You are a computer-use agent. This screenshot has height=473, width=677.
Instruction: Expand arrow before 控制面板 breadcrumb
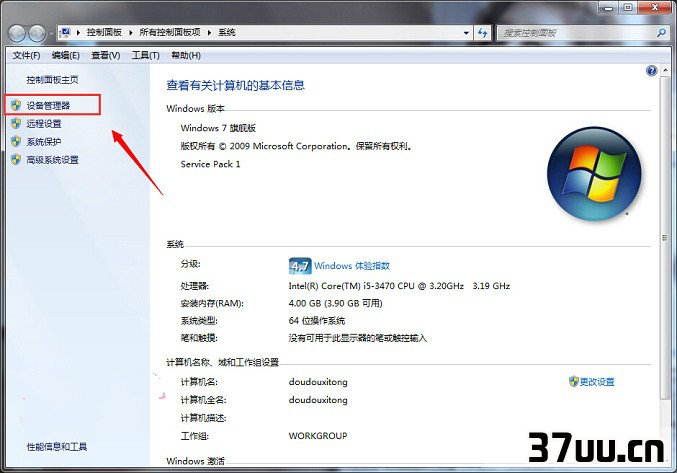[x=78, y=32]
